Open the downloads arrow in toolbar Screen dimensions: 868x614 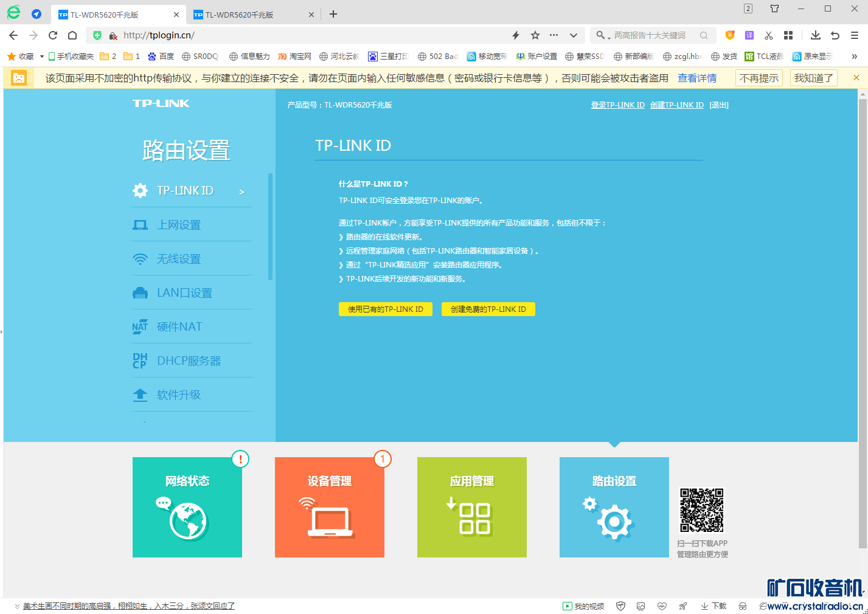[x=816, y=35]
